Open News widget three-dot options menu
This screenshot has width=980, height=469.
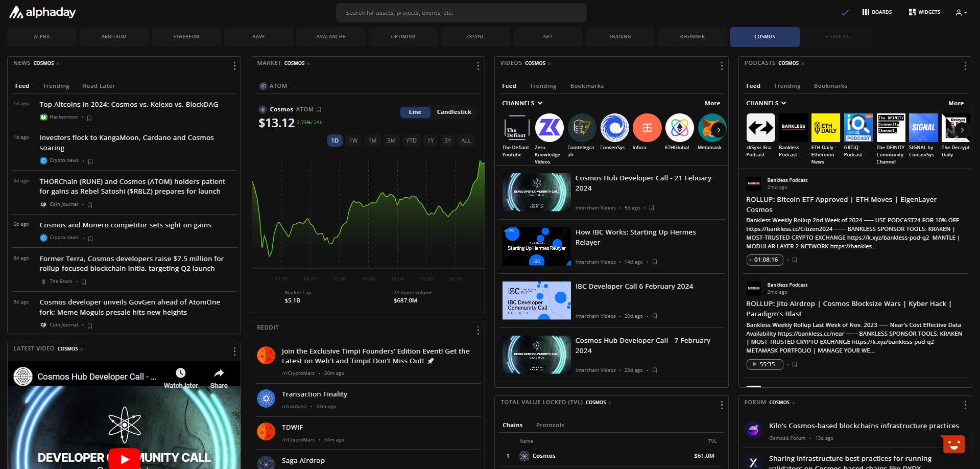[x=234, y=66]
